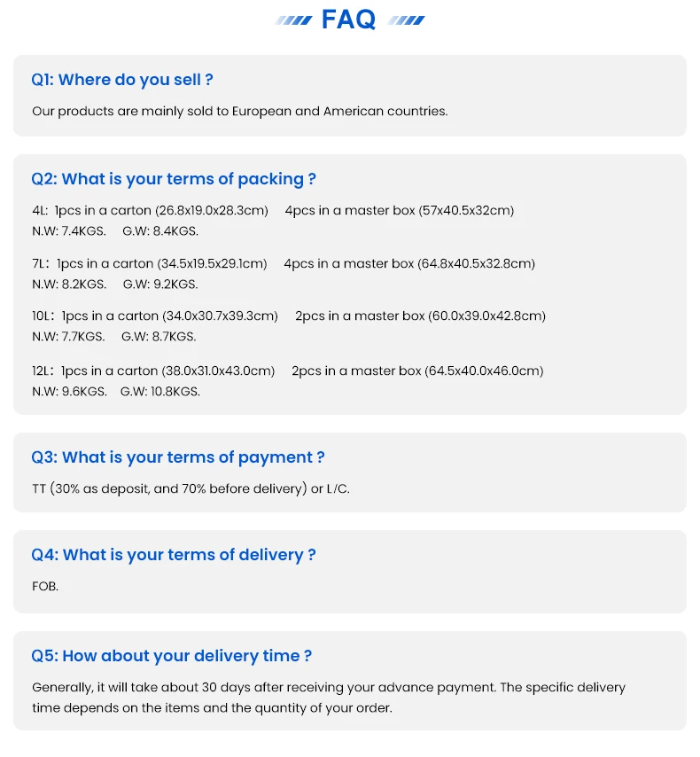Click the FOB. answer text
Viewport: 700px width, 757px height.
[45, 586]
